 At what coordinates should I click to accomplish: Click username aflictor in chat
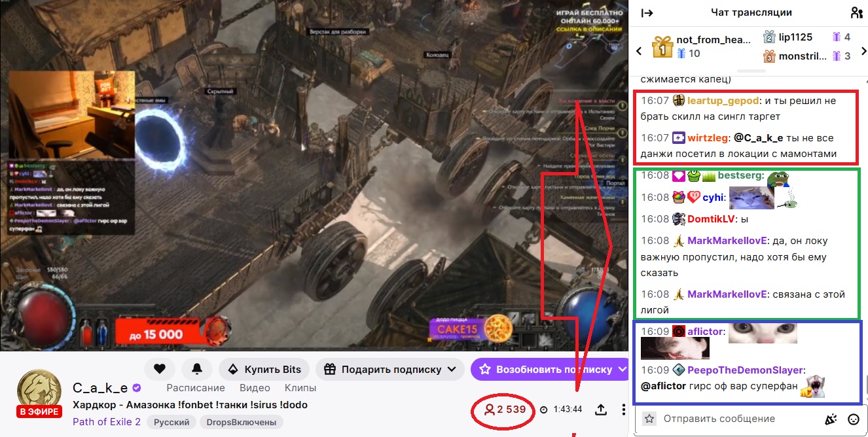click(x=706, y=332)
